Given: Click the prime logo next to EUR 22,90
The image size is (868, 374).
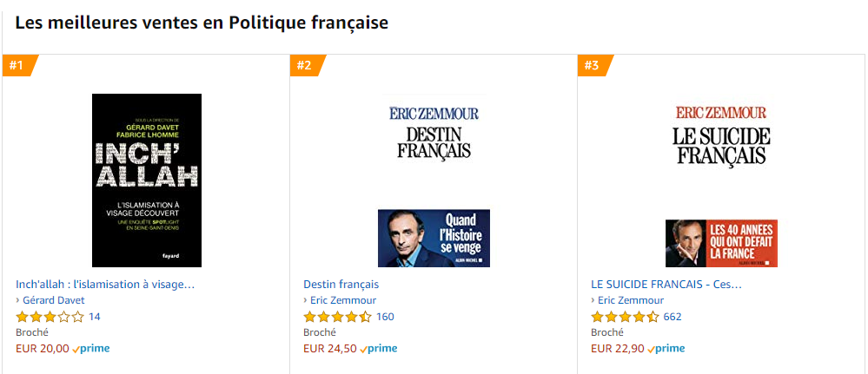Looking at the screenshot, I should [x=667, y=349].
